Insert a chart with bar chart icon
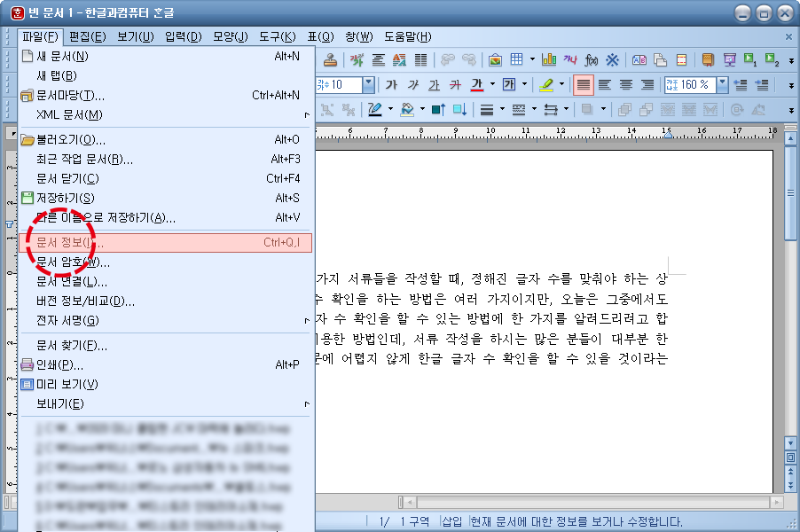This screenshot has width=800, height=532. click(x=549, y=59)
